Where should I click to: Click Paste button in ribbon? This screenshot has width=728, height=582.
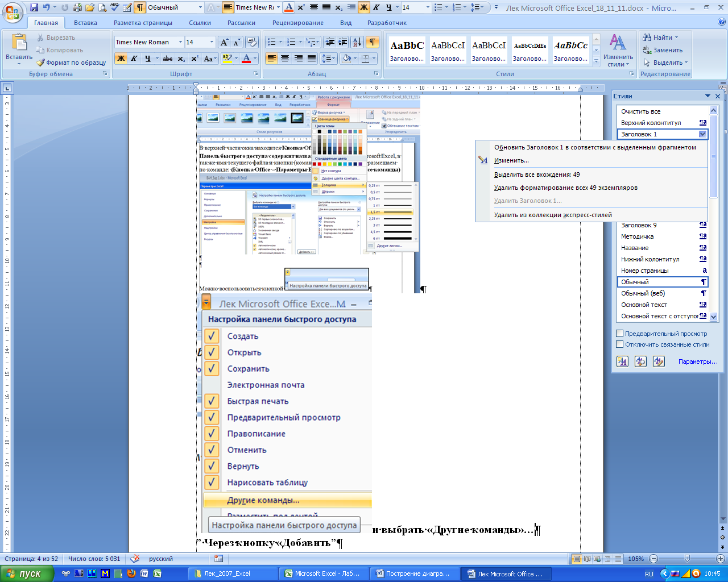pos(19,48)
